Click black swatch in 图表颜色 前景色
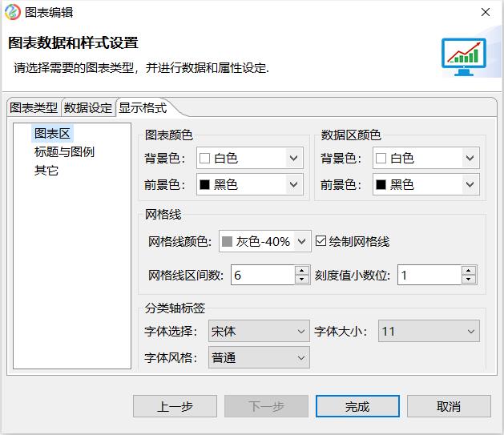 [205, 184]
